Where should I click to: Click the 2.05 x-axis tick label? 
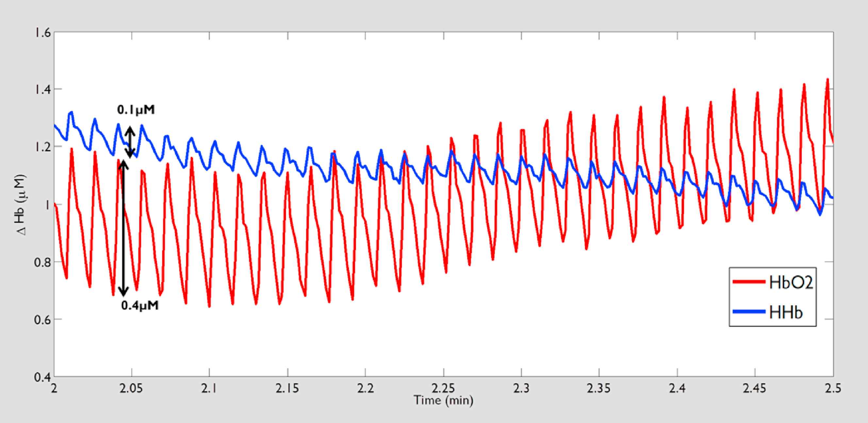pyautogui.click(x=131, y=388)
